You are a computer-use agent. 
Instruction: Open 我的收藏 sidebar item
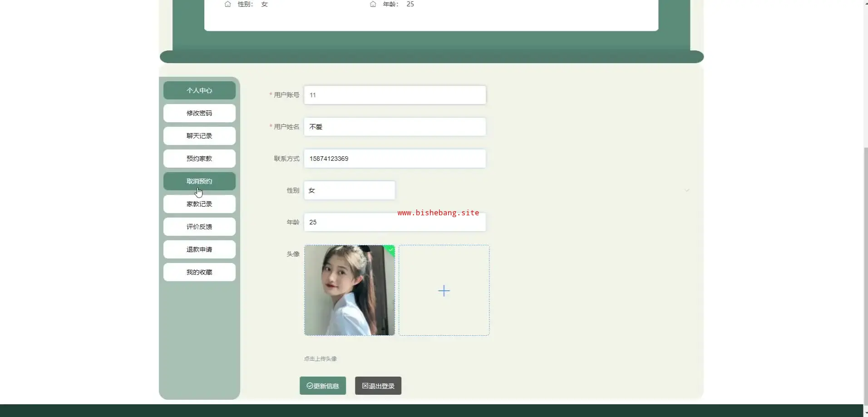(x=199, y=272)
